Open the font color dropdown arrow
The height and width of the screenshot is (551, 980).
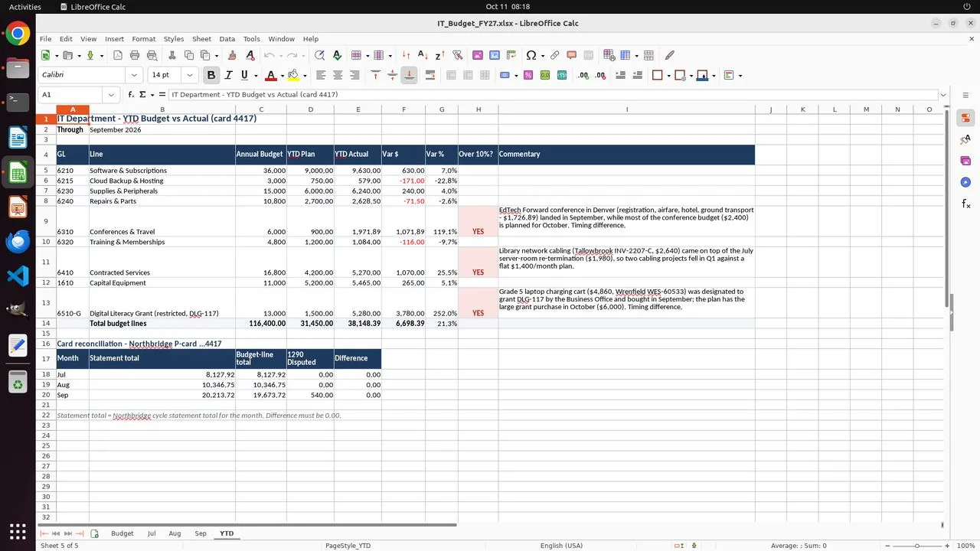pos(282,75)
